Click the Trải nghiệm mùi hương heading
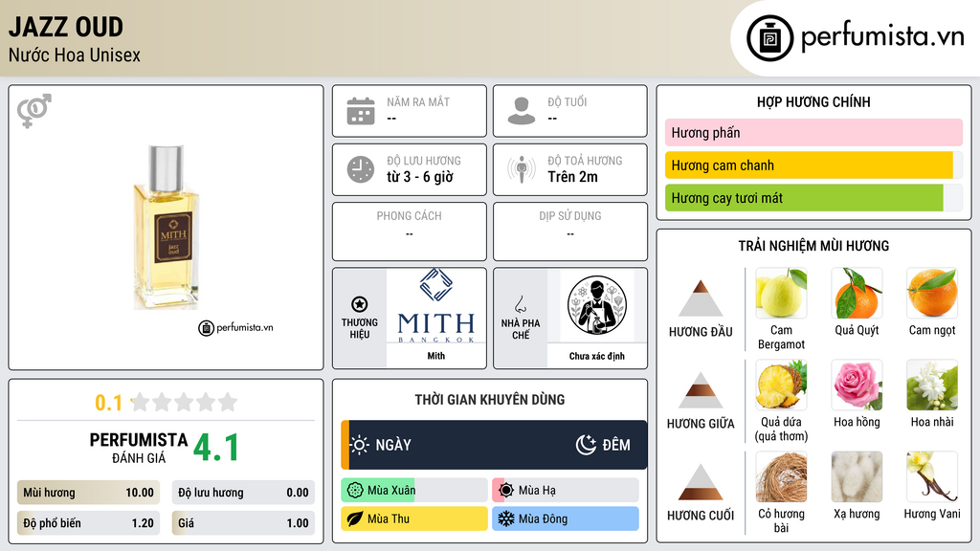Viewport: 980px width, 551px height. [813, 246]
